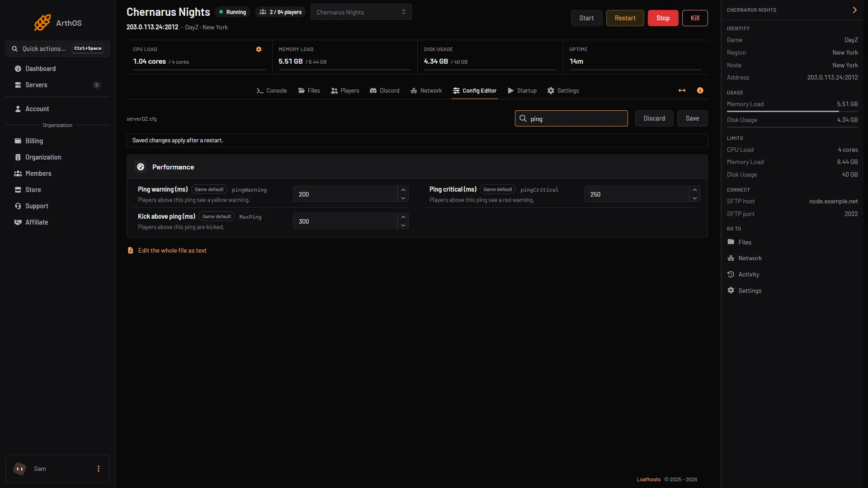The width and height of the screenshot is (868, 488).
Task: Collapse the Chernarus Nights side panel chevron
Action: tap(855, 10)
